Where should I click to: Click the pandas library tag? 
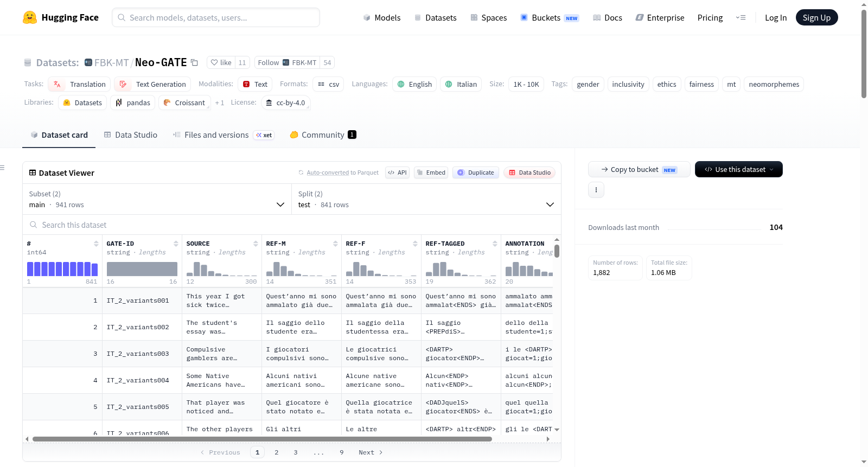(x=133, y=103)
